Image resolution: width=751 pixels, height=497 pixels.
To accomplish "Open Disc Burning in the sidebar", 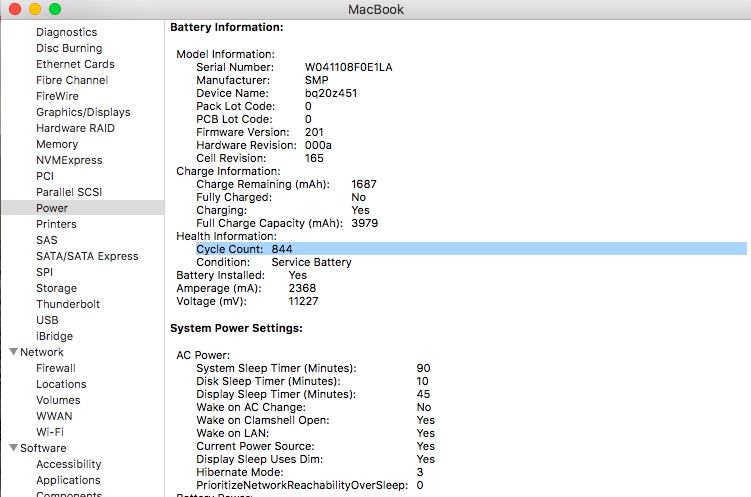I will point(69,48).
